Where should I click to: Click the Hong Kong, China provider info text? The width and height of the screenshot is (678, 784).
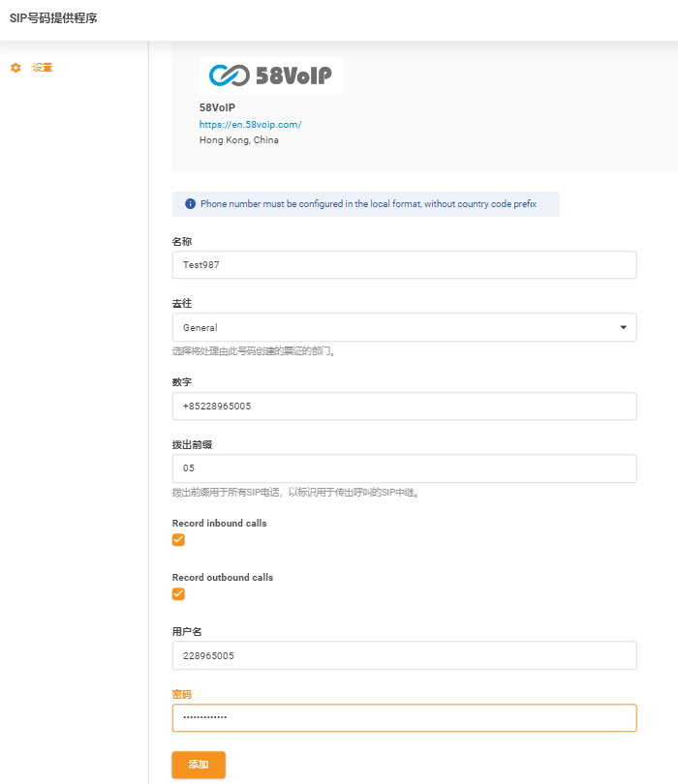238,138
